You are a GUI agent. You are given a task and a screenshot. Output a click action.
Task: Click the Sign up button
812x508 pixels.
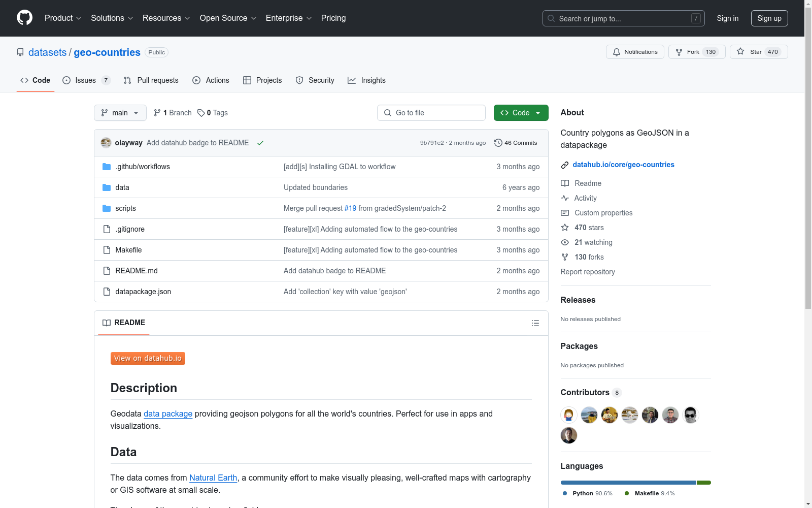click(x=769, y=18)
